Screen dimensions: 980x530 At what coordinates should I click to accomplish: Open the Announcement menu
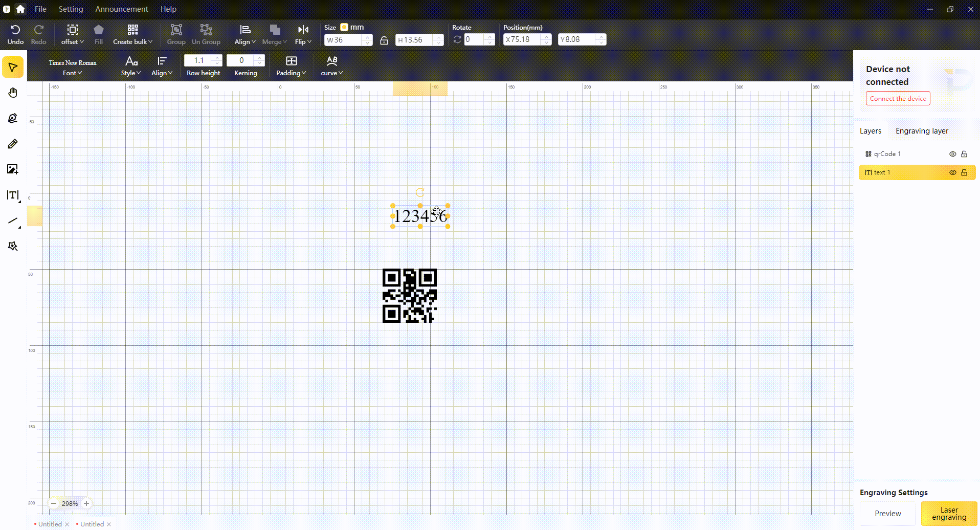[122, 9]
